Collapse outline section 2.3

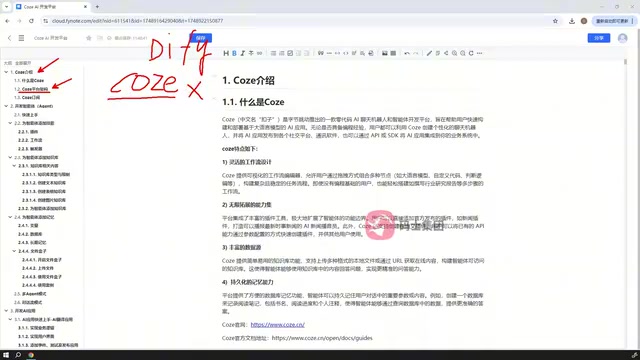tap(10, 157)
